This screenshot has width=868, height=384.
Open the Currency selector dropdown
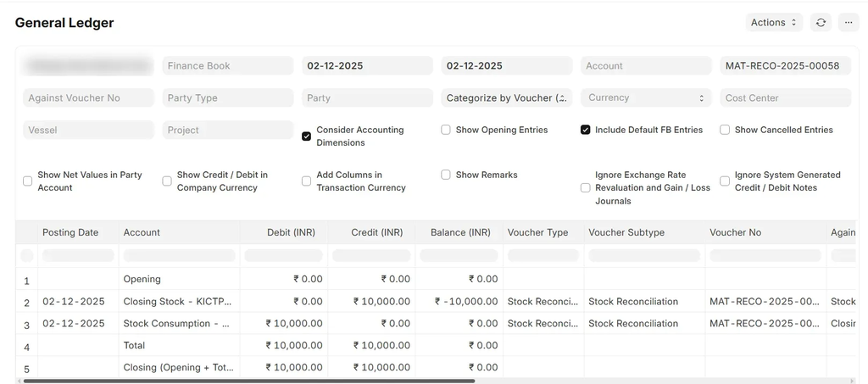point(646,98)
